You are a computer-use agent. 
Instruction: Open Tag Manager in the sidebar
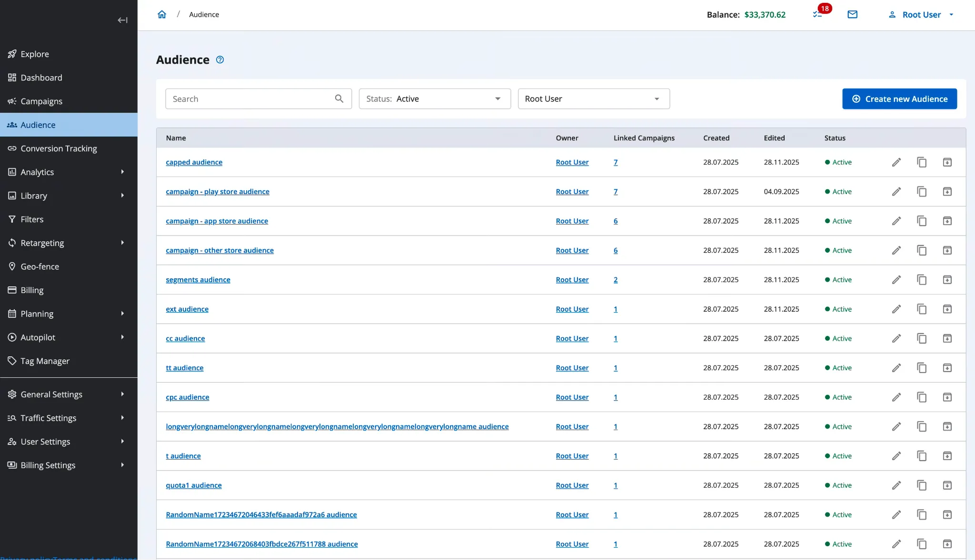[69, 361]
